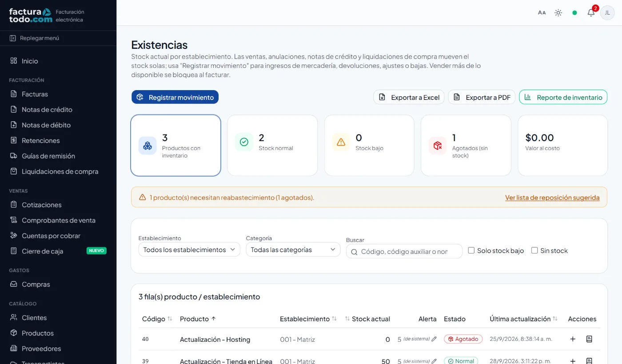
Task: Toggle light theme sun icon
Action: tap(558, 13)
